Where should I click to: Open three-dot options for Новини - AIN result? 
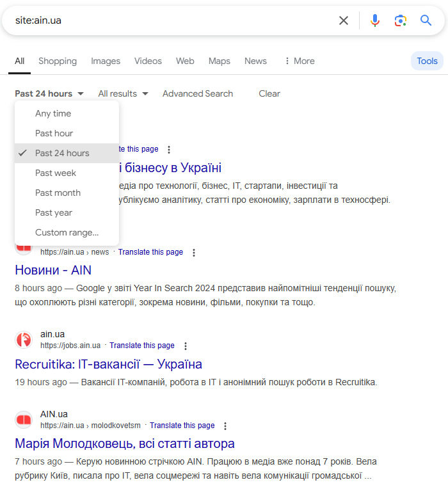pyautogui.click(x=194, y=253)
